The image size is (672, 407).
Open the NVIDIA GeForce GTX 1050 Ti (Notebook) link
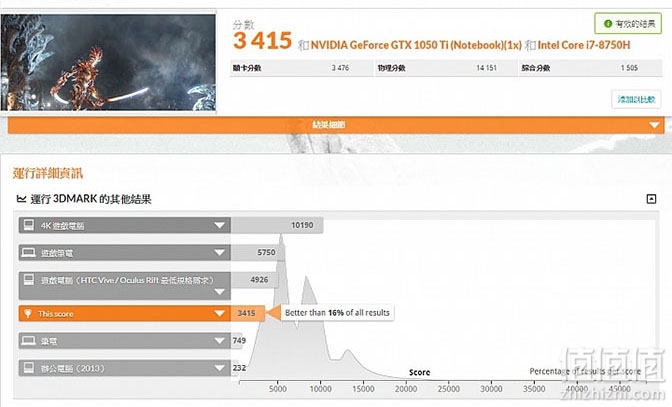pos(416,45)
